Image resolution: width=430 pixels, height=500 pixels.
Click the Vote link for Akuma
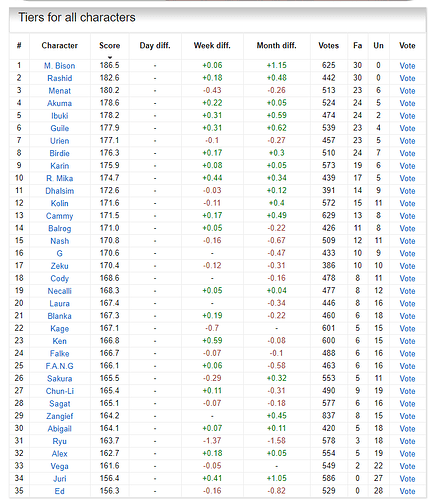click(x=407, y=103)
